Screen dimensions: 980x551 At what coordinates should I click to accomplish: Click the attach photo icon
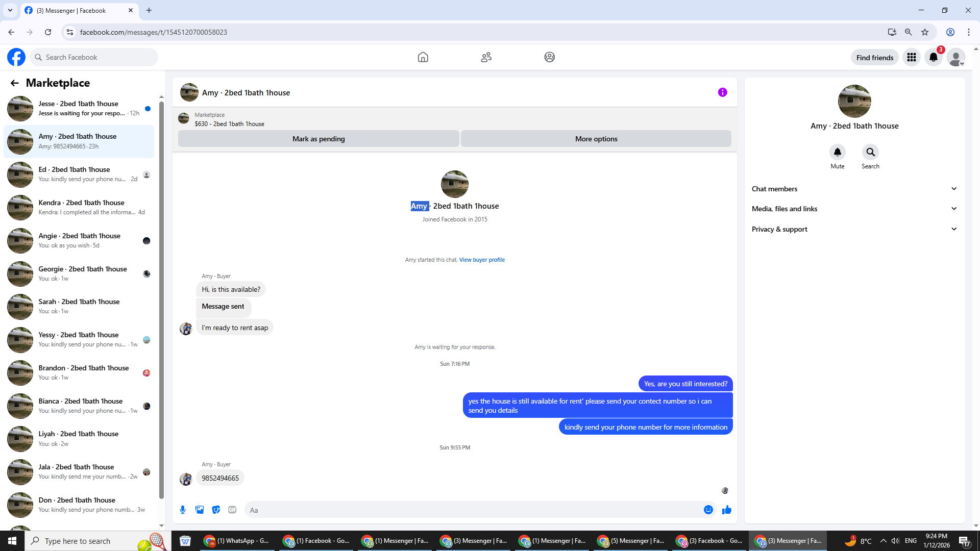[200, 510]
